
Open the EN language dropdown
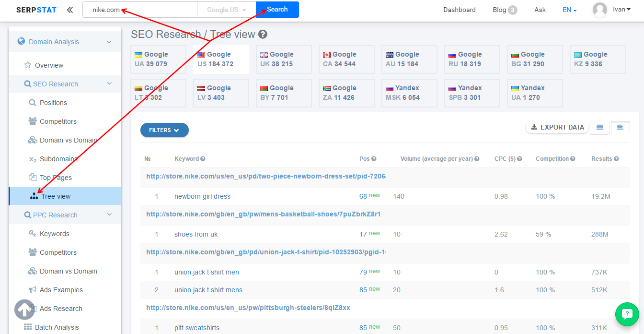pos(570,10)
